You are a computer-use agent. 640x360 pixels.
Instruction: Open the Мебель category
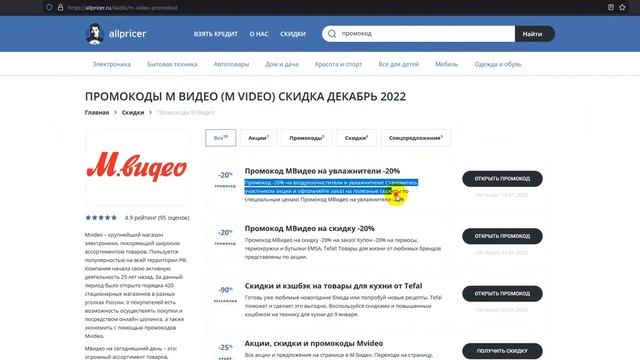click(x=447, y=64)
